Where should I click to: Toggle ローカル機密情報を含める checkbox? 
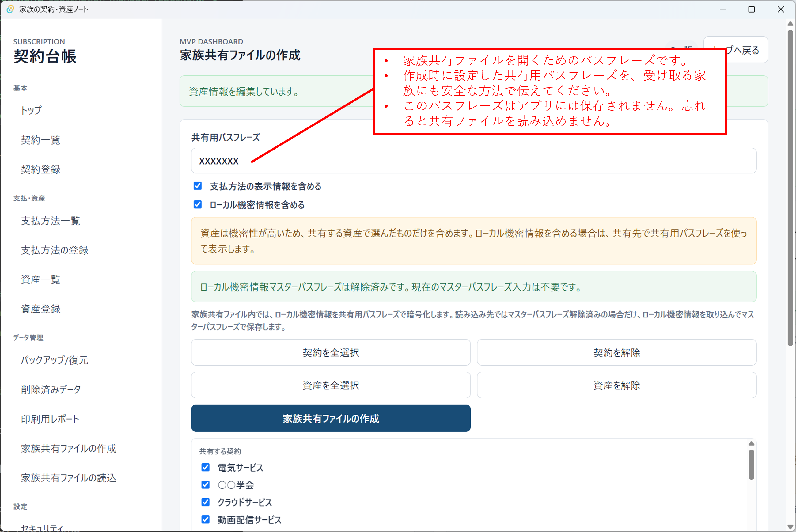(198, 205)
